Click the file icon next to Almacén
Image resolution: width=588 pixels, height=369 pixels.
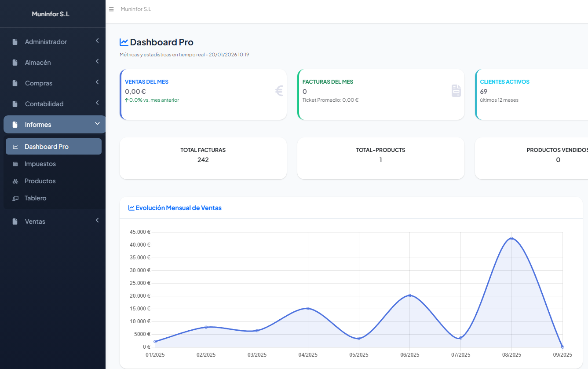click(15, 63)
